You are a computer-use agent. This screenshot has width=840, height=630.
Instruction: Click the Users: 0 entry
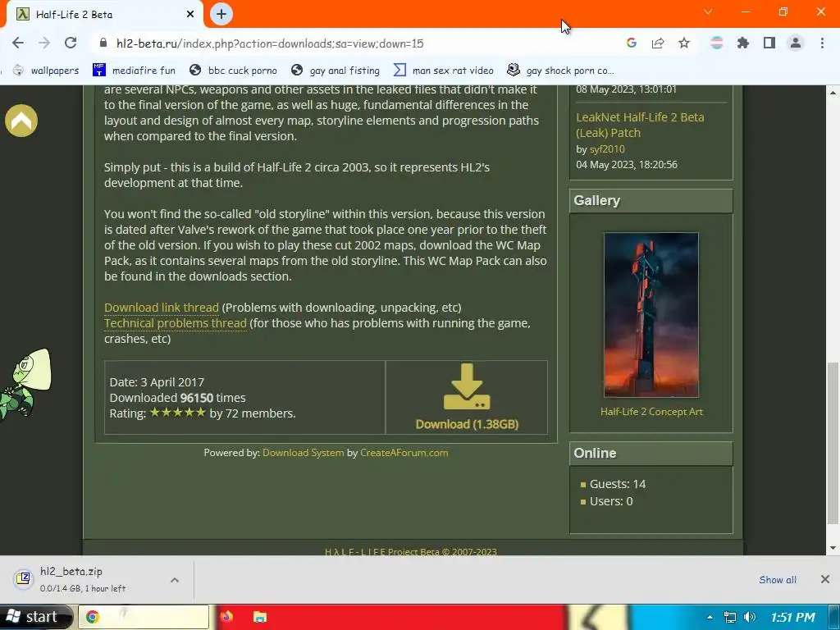tap(611, 501)
